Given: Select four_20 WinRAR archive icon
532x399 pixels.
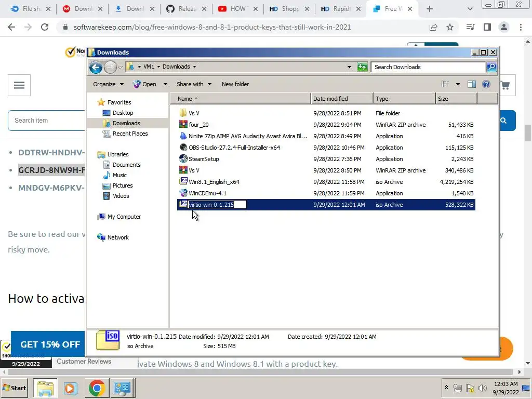Looking at the screenshot, I should [183, 125].
